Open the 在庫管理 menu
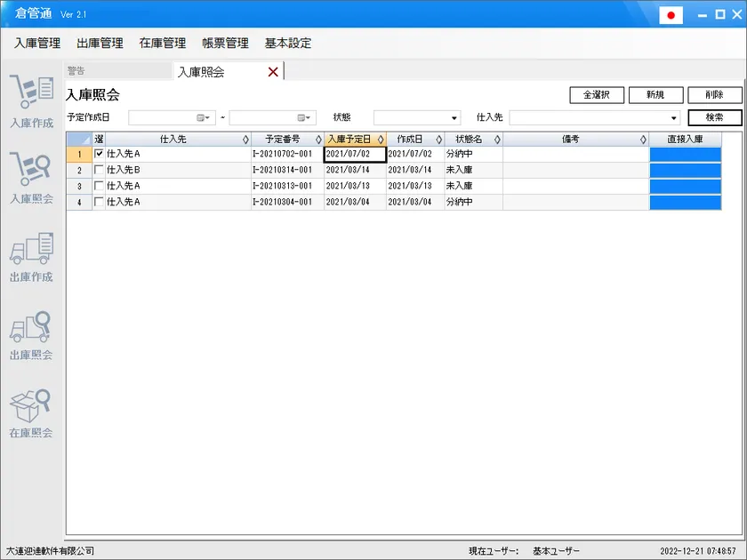The height and width of the screenshot is (560, 747). pyautogui.click(x=163, y=43)
